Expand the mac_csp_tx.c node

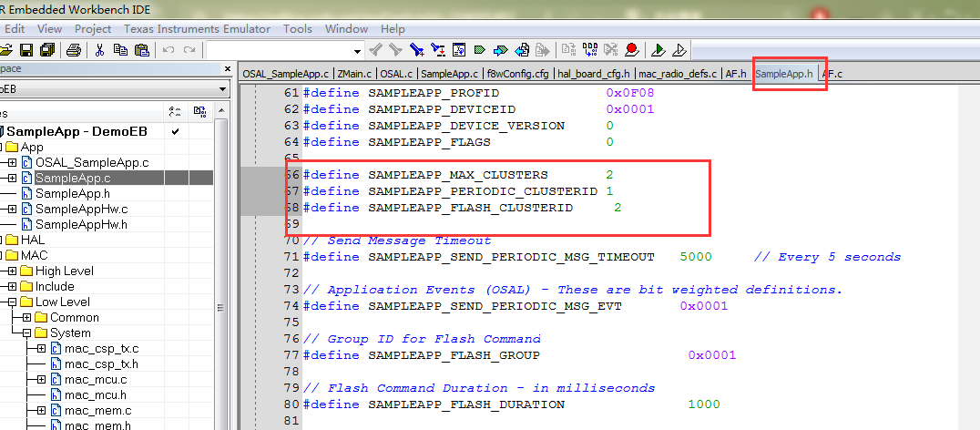coord(41,348)
